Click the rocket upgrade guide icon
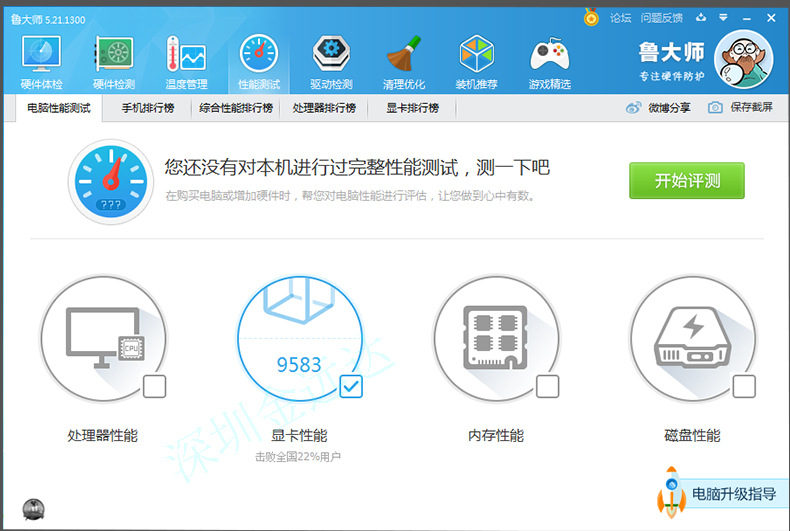790x531 pixels. (x=671, y=492)
